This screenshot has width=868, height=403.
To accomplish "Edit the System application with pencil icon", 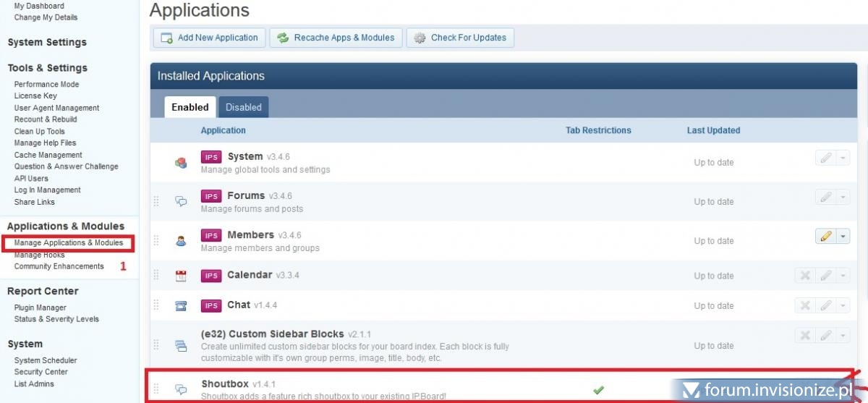I will (825, 158).
